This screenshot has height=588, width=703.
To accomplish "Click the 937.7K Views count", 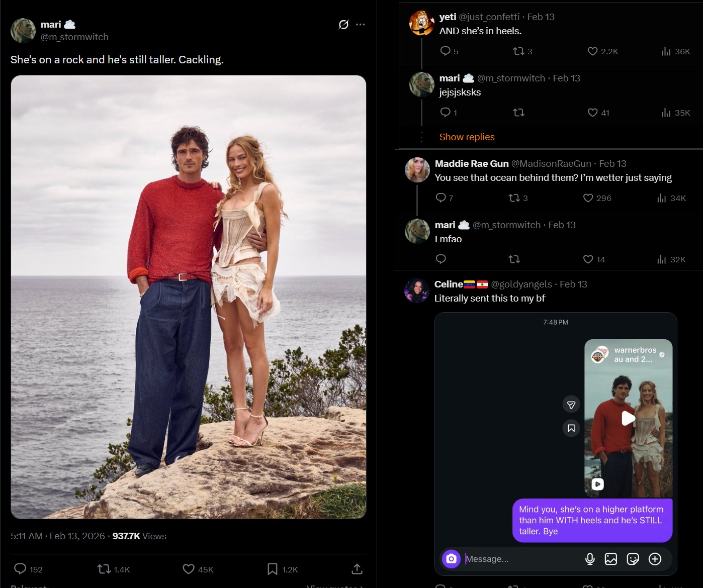I will 139,536.
